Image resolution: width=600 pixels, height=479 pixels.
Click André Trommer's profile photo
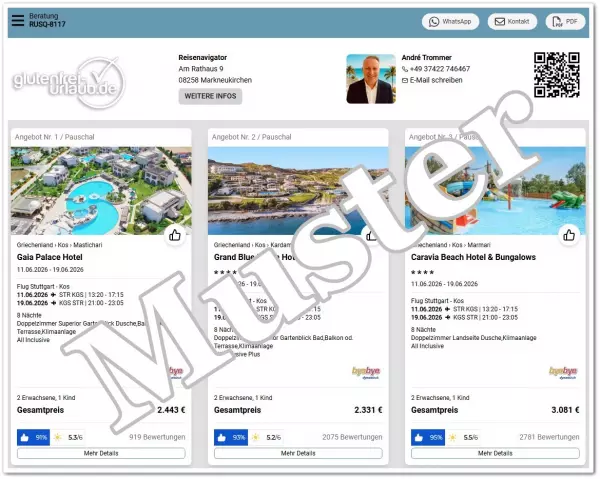(x=371, y=79)
